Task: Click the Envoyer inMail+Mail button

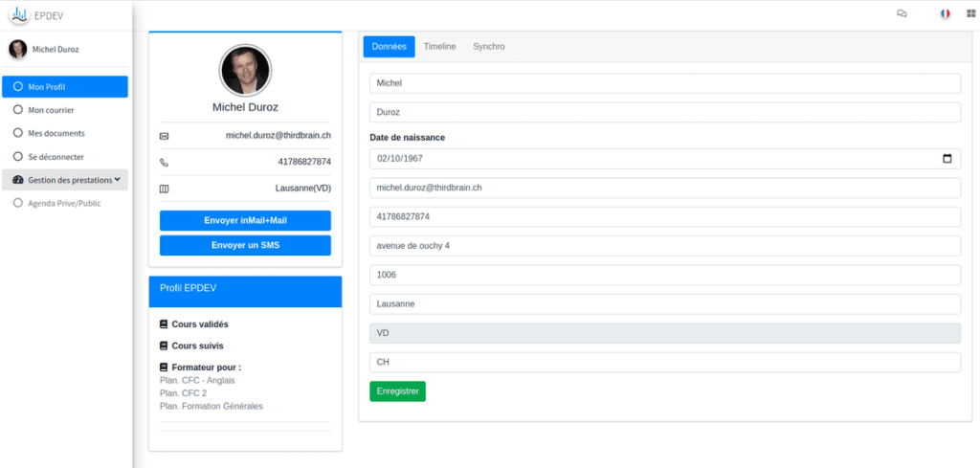Action: click(x=245, y=220)
